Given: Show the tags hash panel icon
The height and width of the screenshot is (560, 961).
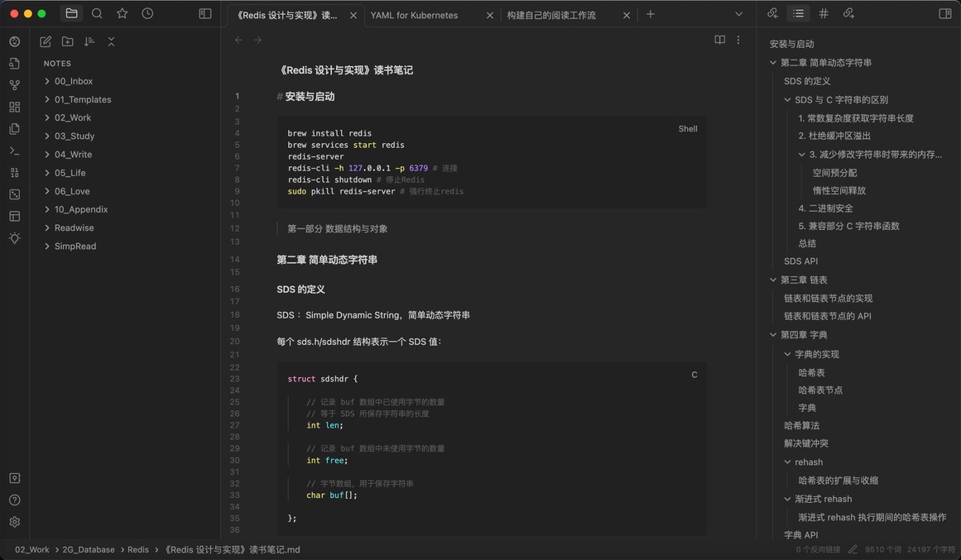Looking at the screenshot, I should click(x=824, y=13).
